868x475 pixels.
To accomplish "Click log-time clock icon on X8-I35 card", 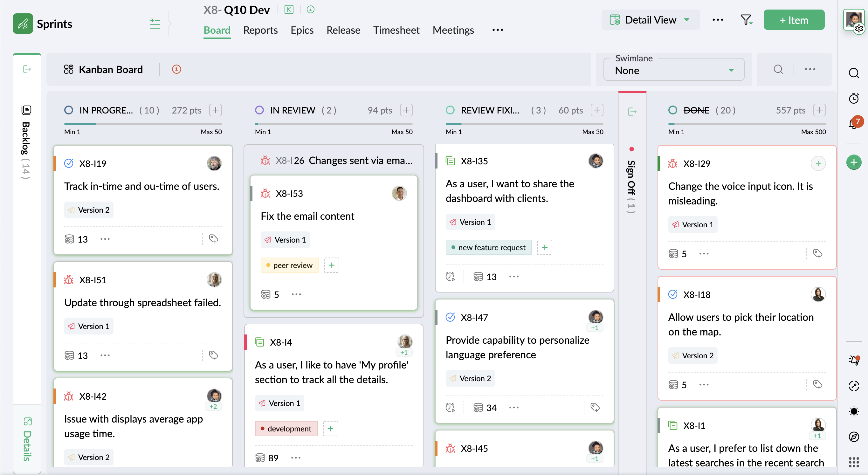I will [450, 277].
